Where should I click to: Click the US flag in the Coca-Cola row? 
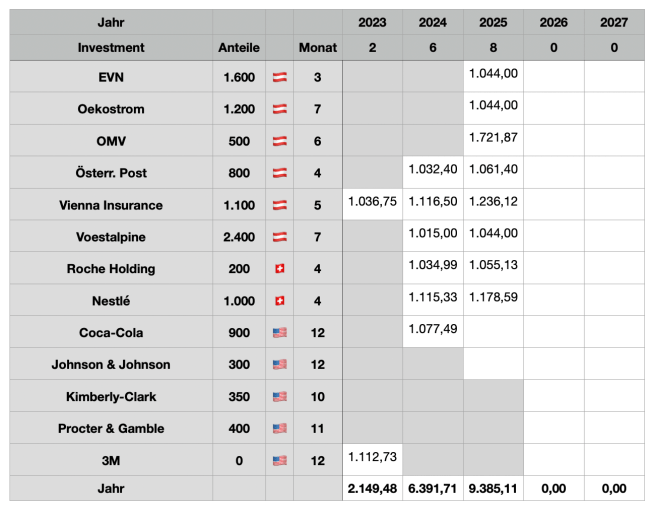279,333
